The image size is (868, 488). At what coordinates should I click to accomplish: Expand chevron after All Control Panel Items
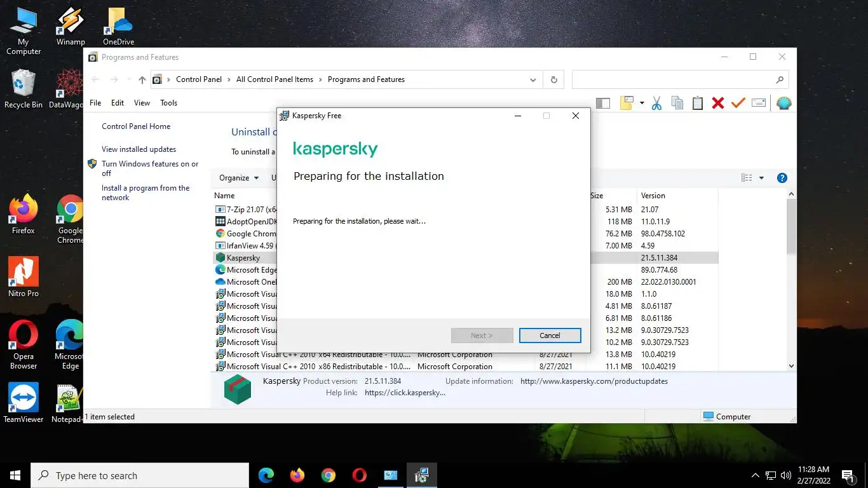pyautogui.click(x=320, y=79)
